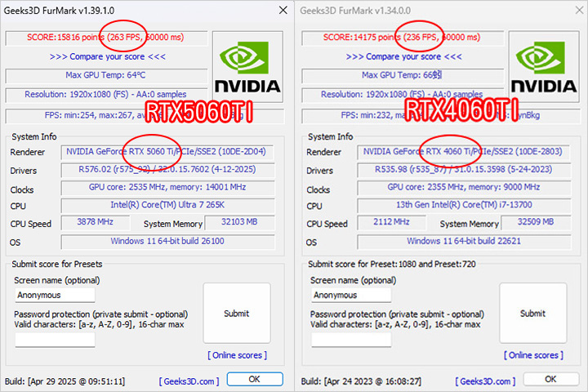588x392 pixels.
Task: Confirm with OK in FurMark v1.39.1.0 window
Action: [255, 379]
